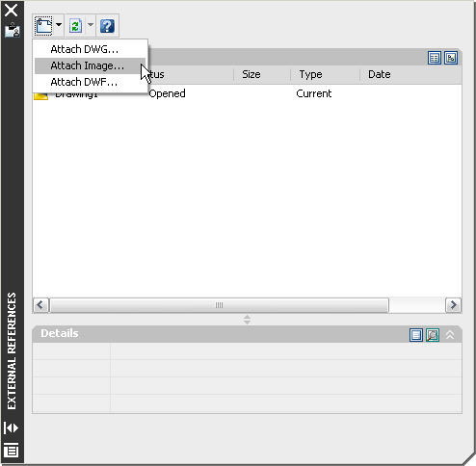Switch file references to List View

tap(435, 58)
